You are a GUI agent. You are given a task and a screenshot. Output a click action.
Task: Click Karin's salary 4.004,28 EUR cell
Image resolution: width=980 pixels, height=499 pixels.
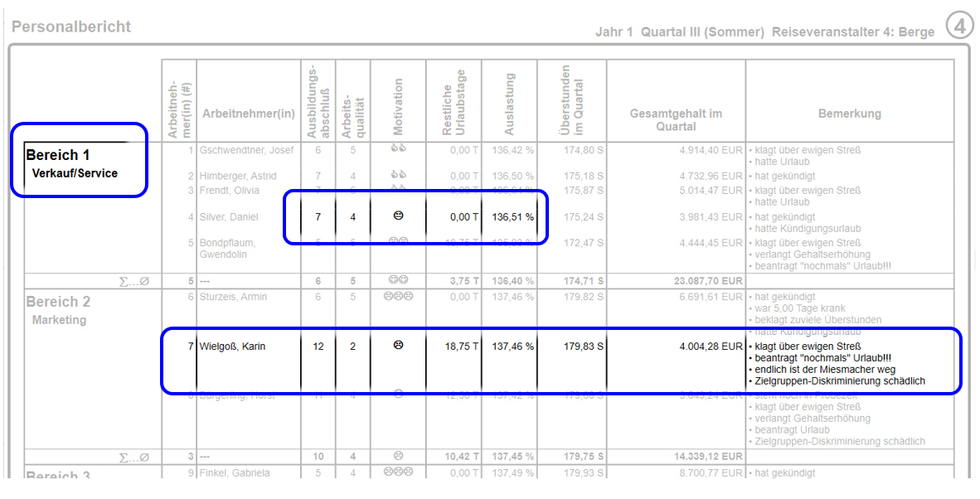click(x=711, y=346)
